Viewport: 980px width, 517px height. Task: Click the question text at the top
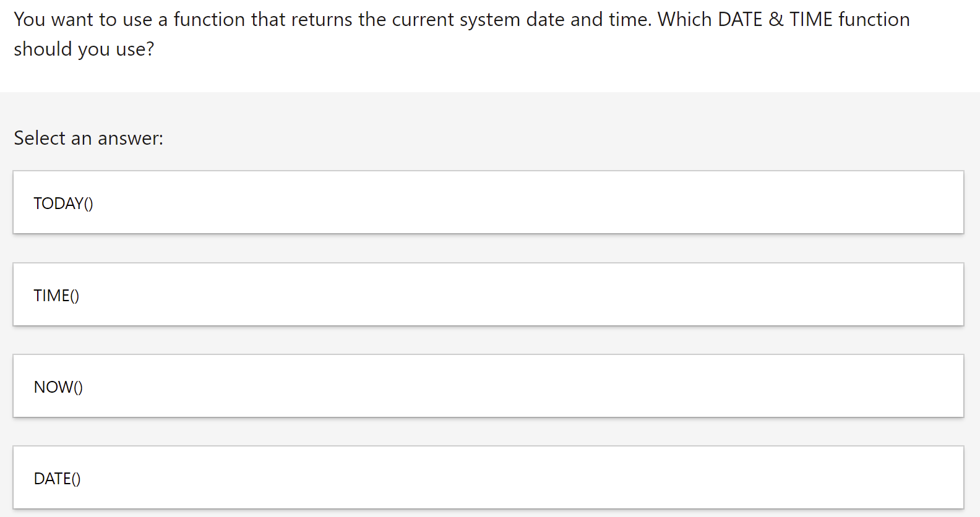tap(461, 33)
